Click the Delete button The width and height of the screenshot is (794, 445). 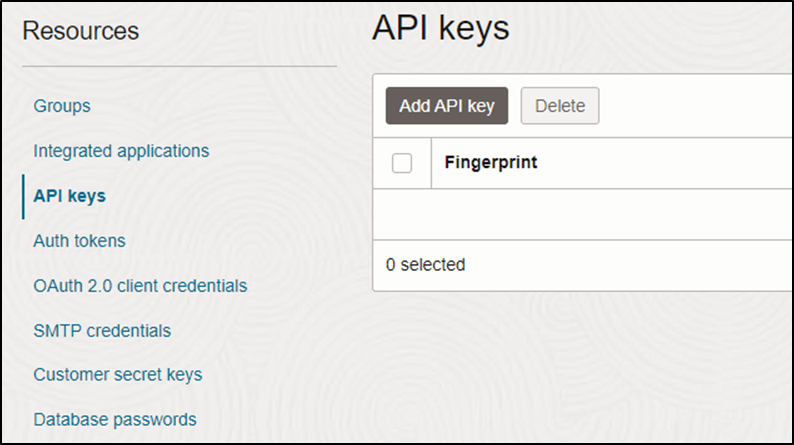click(x=560, y=106)
